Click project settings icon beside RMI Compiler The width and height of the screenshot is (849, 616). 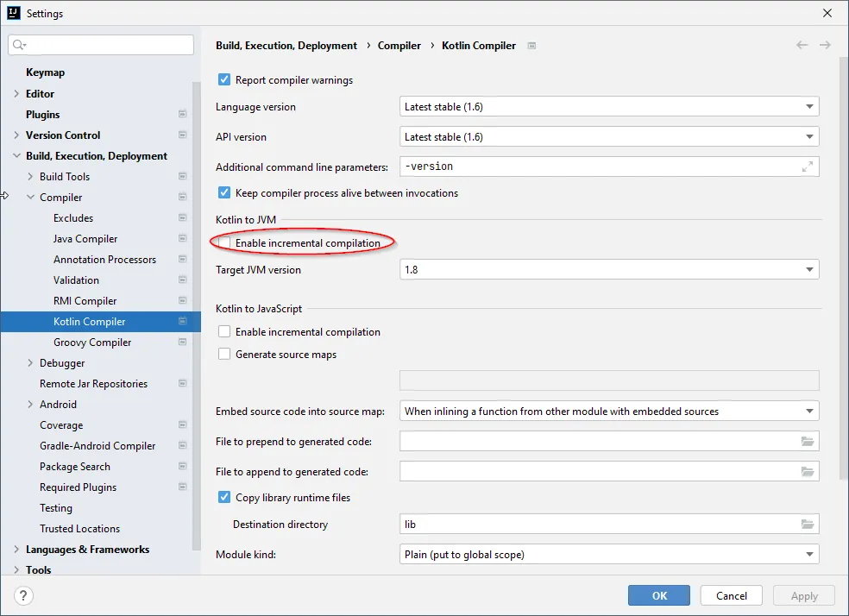point(182,300)
